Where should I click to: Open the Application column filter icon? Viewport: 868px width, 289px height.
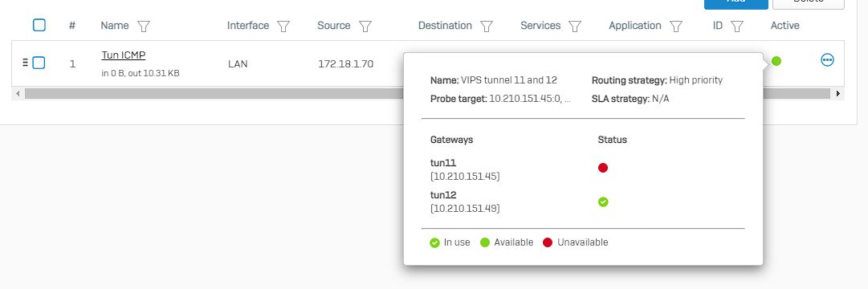[676, 26]
